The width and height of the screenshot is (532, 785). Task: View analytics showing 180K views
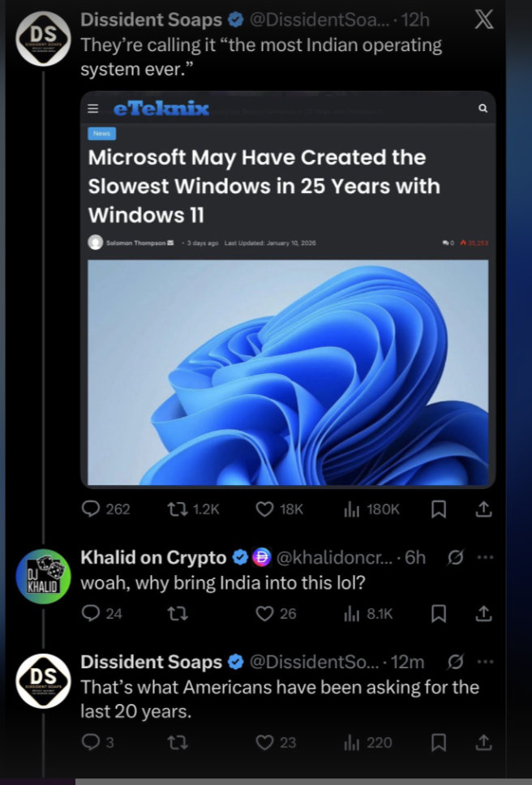pos(352,508)
